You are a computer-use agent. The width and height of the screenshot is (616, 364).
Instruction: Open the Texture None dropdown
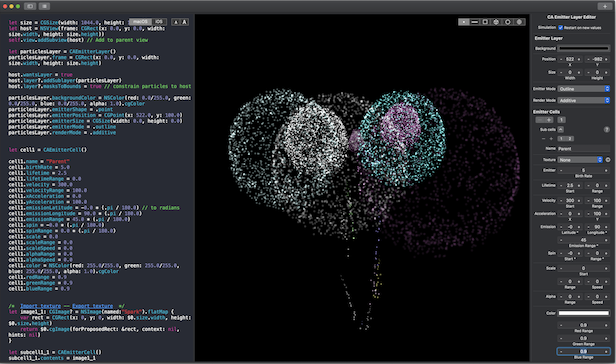[580, 160]
